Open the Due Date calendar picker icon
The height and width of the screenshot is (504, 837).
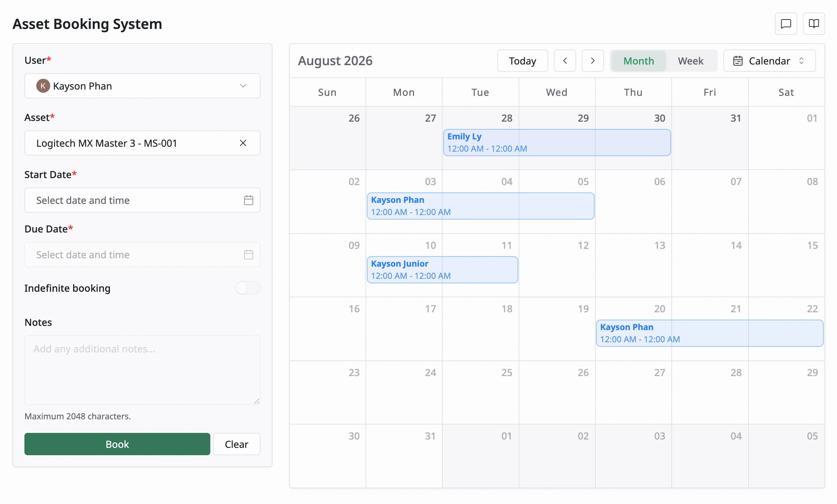pos(248,254)
